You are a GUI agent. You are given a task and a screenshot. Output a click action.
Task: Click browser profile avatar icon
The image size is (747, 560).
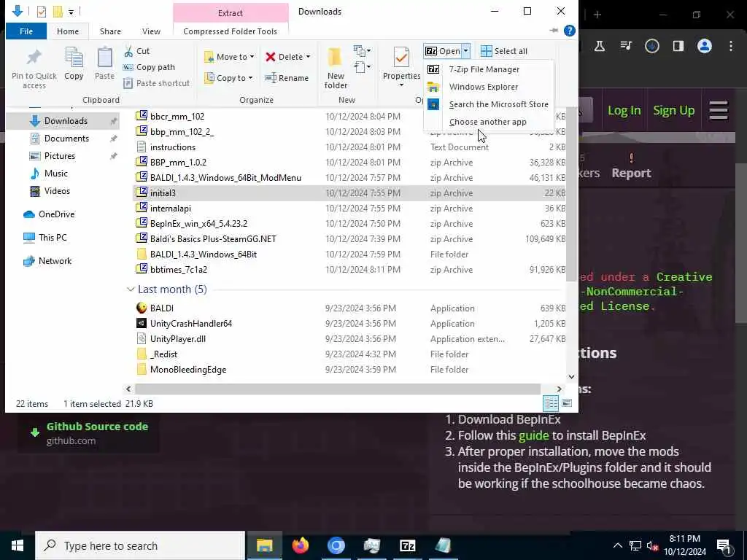704,46
